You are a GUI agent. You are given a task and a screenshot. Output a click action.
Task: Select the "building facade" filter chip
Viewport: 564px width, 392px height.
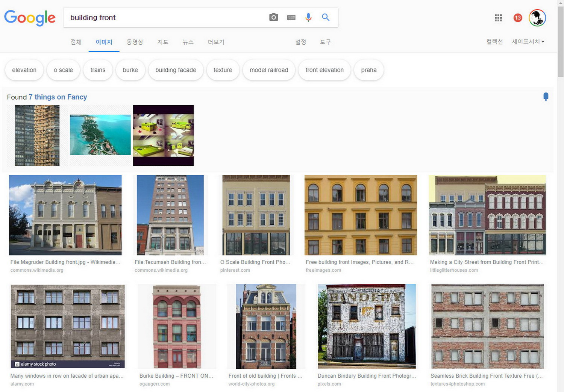tap(176, 70)
